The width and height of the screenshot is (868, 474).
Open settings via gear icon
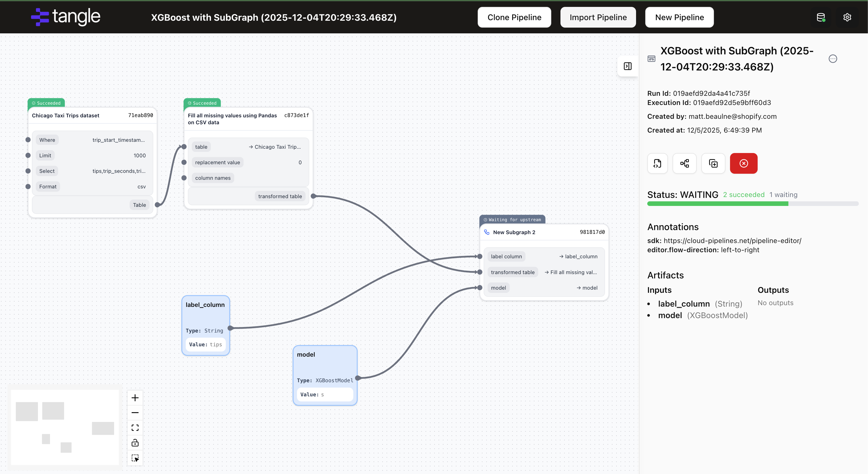(847, 17)
